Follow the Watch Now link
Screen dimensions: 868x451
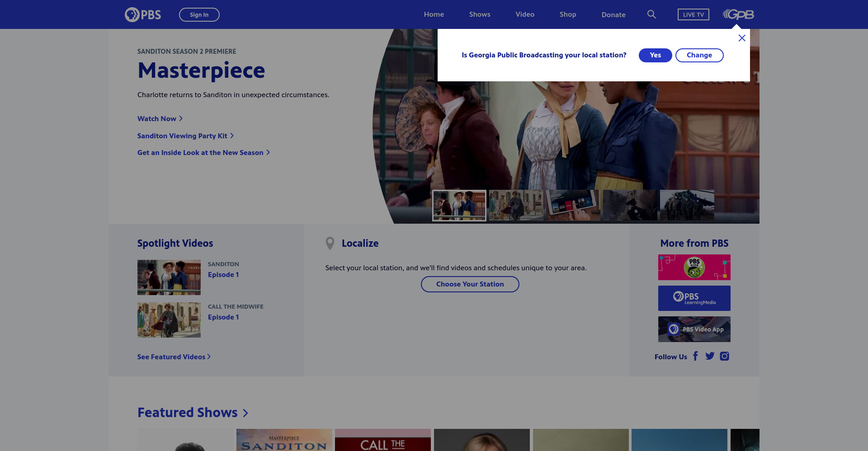coord(160,118)
